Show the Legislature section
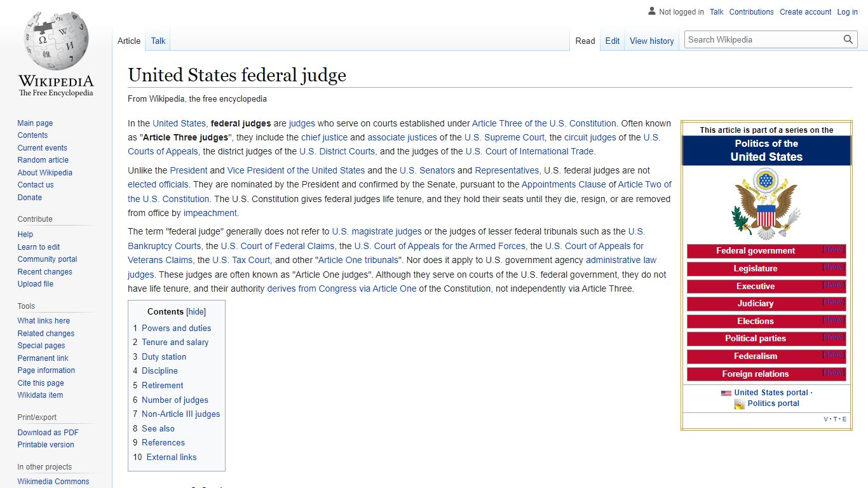Viewport: 868px width, 488px height. coord(833,267)
